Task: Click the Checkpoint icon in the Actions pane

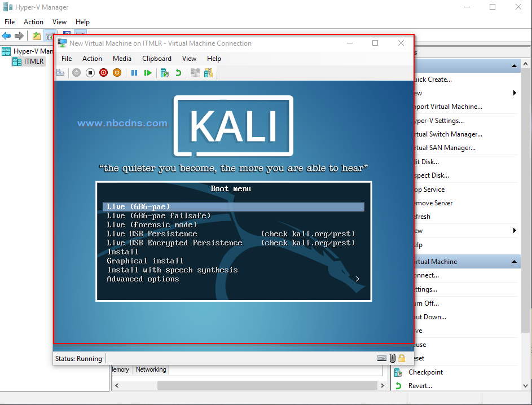Action: [x=398, y=372]
